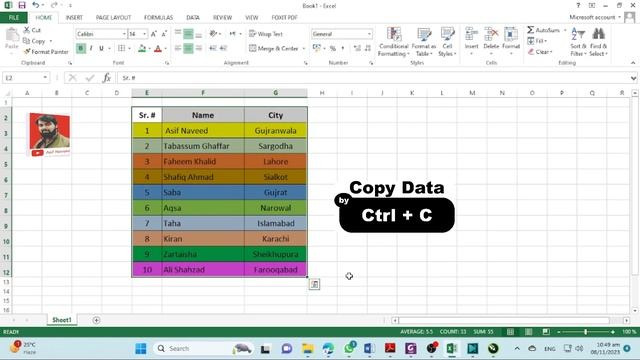Toggle Italic formatting
The image size is (640, 360).
91,48
